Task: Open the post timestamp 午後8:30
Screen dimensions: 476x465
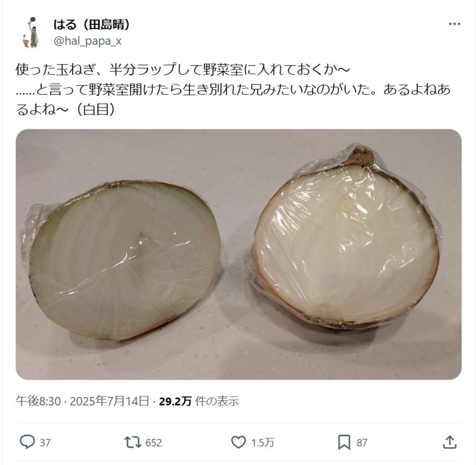Action: (38, 401)
